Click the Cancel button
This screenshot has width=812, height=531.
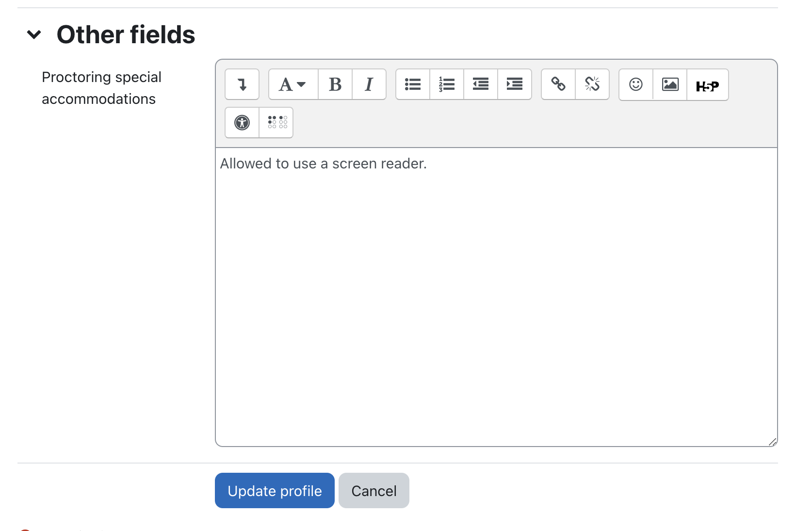374,491
